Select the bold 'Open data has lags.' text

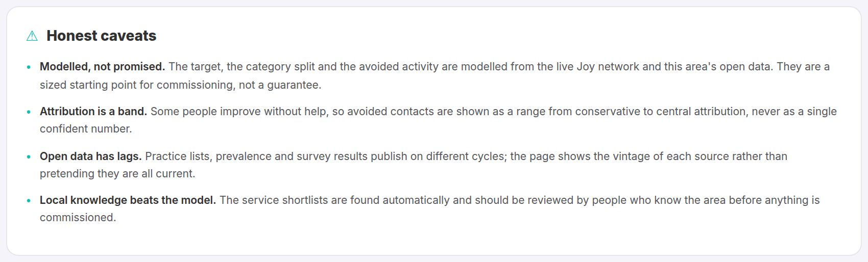pyautogui.click(x=91, y=156)
